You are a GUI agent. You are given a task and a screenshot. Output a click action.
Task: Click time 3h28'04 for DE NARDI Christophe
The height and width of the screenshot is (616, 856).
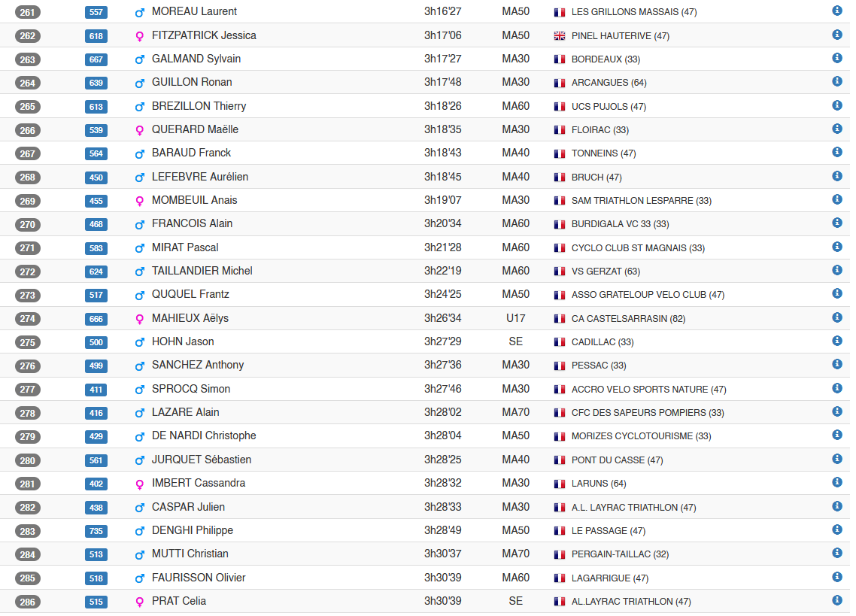pos(443,435)
